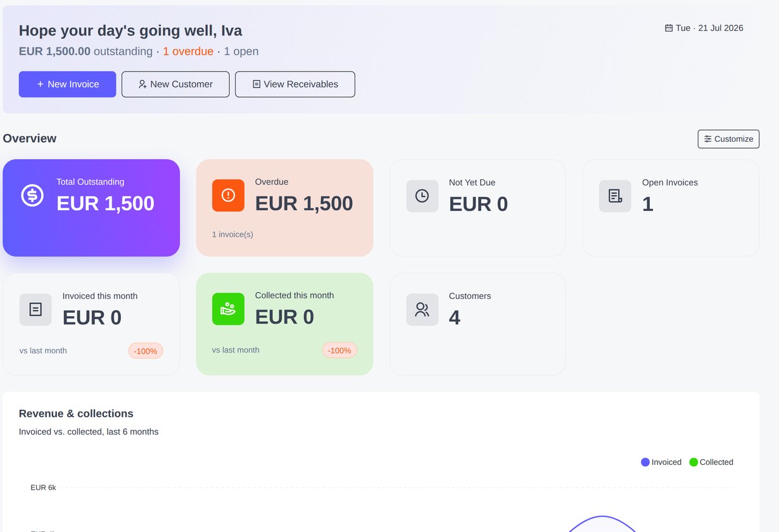Screen dimensions: 779x532
Task: Open the Total Outstanding EUR 1,500 card
Action: (91, 208)
